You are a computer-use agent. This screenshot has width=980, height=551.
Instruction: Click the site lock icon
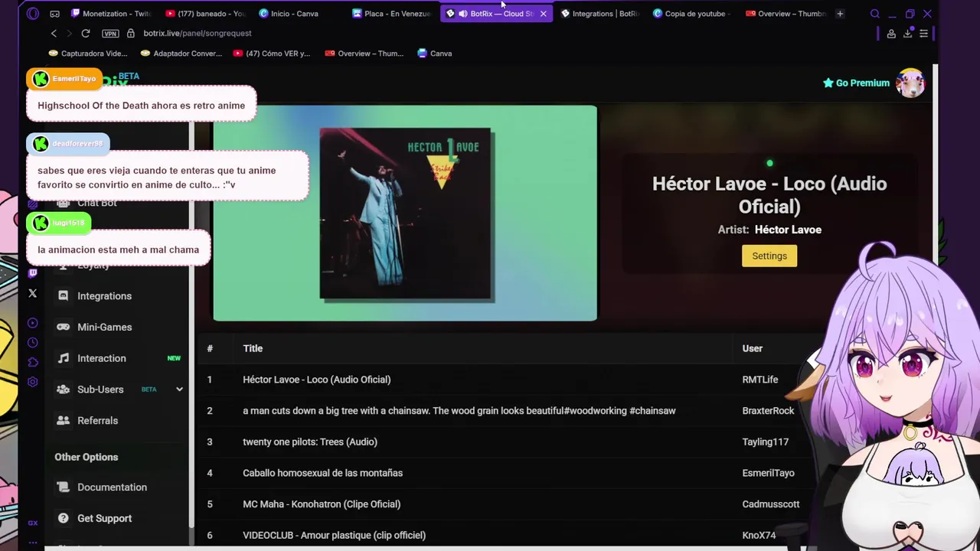pyautogui.click(x=131, y=33)
